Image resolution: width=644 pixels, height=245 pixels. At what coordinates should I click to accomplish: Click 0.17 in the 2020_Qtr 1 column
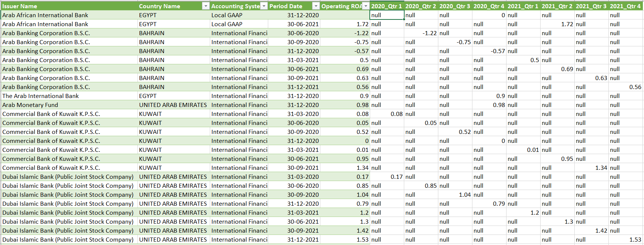[387, 177]
